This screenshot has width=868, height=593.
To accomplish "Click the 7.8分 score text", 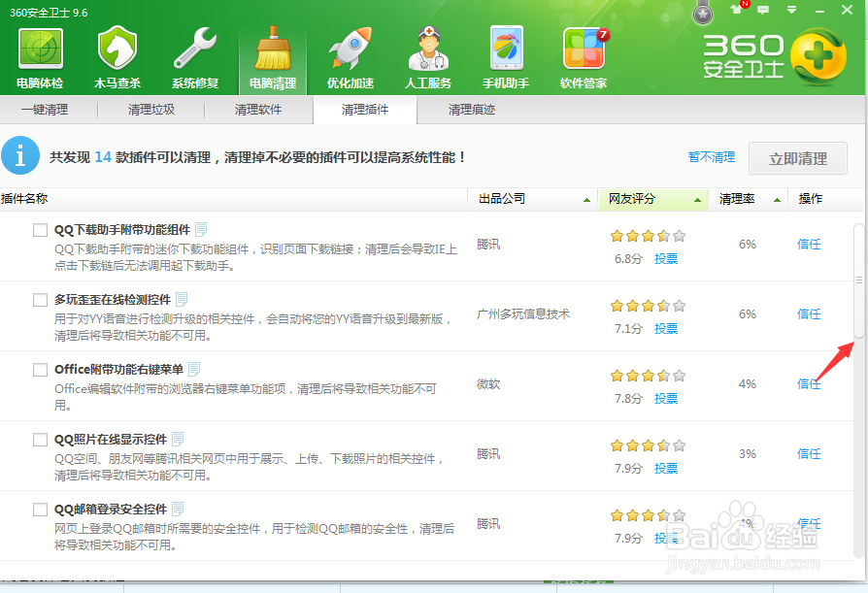I will pyautogui.click(x=628, y=398).
